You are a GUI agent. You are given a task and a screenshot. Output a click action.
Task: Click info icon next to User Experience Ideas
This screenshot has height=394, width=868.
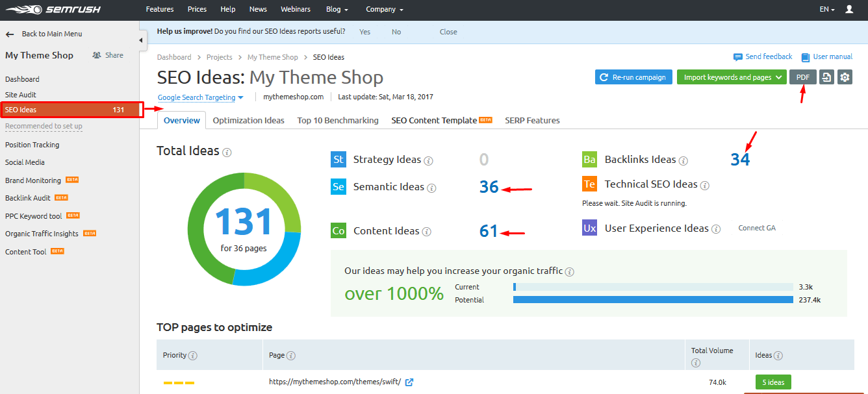click(x=716, y=229)
